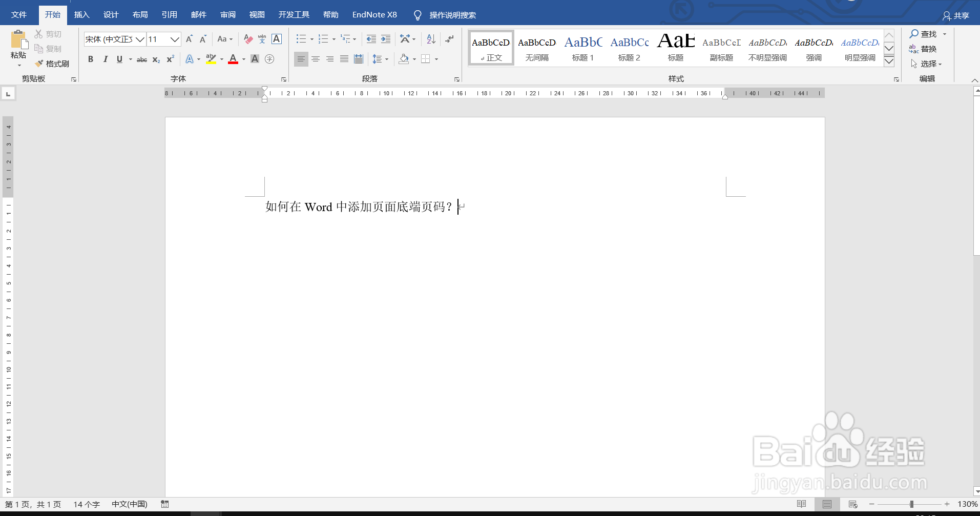980x516 pixels.
Task: Click the vertical scrollbar's up arrow
Action: pos(975,91)
